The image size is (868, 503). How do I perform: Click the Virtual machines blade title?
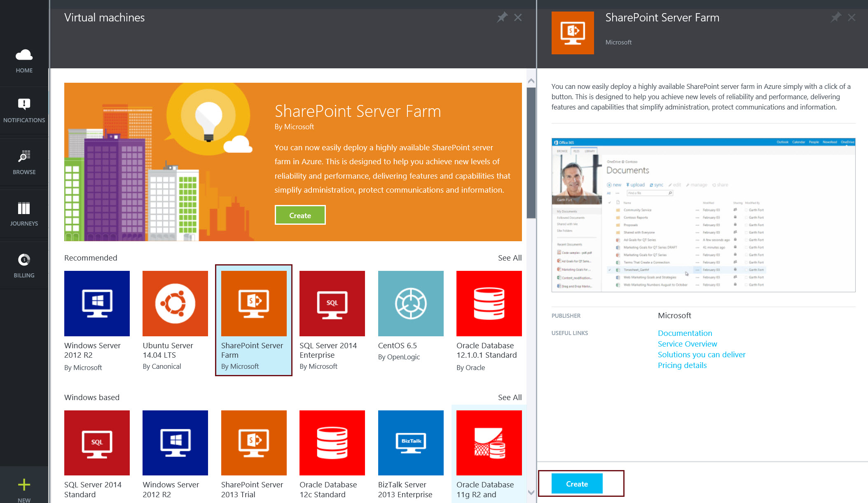click(104, 18)
